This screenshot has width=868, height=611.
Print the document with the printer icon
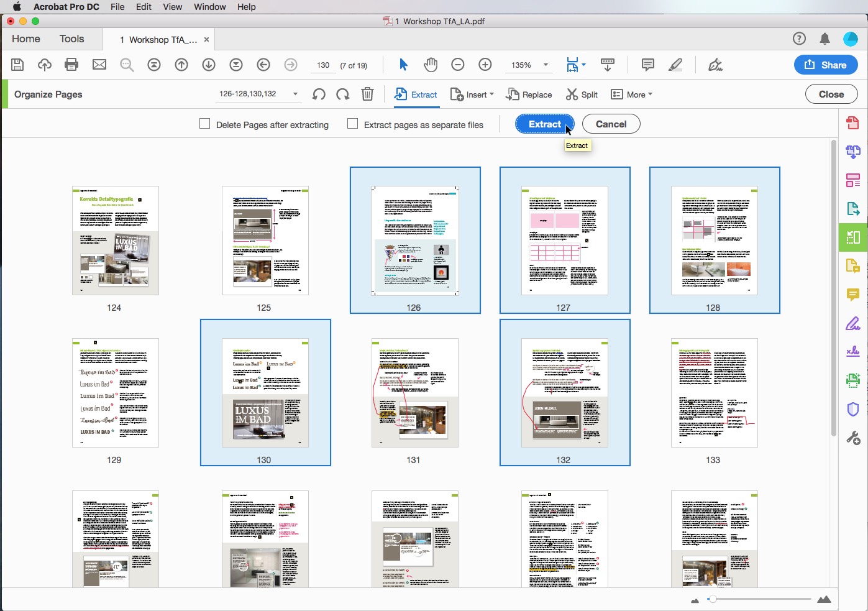coord(72,65)
